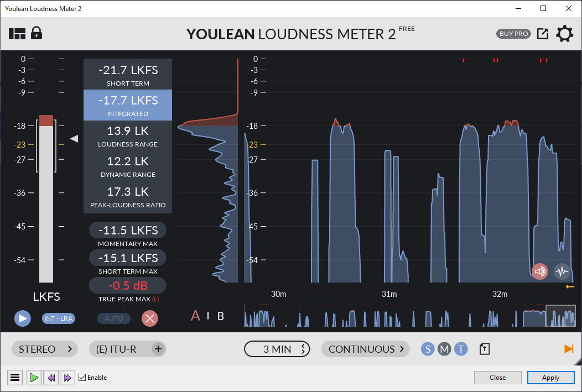This screenshot has width=582, height=392.
Task: Toggle the Enable checkbox
Action: click(x=82, y=378)
